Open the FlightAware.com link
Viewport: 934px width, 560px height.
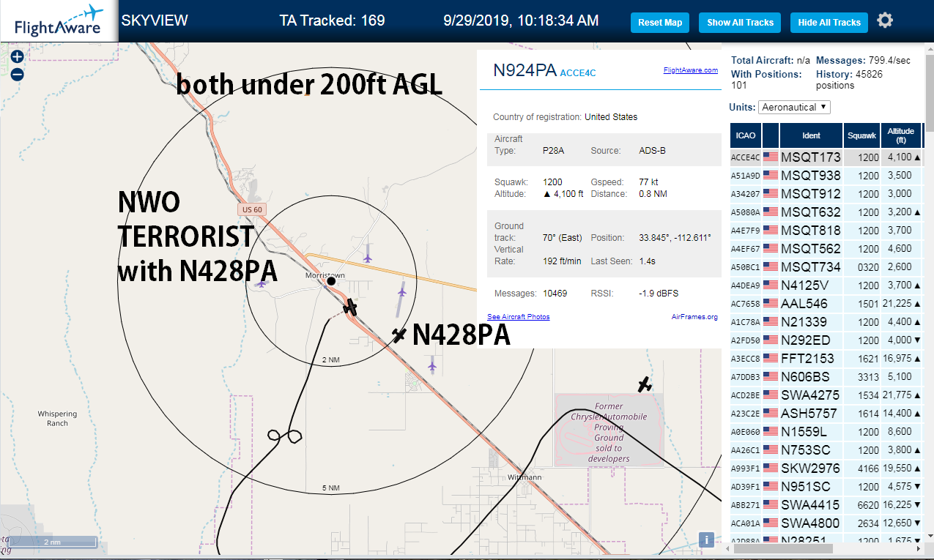click(691, 70)
